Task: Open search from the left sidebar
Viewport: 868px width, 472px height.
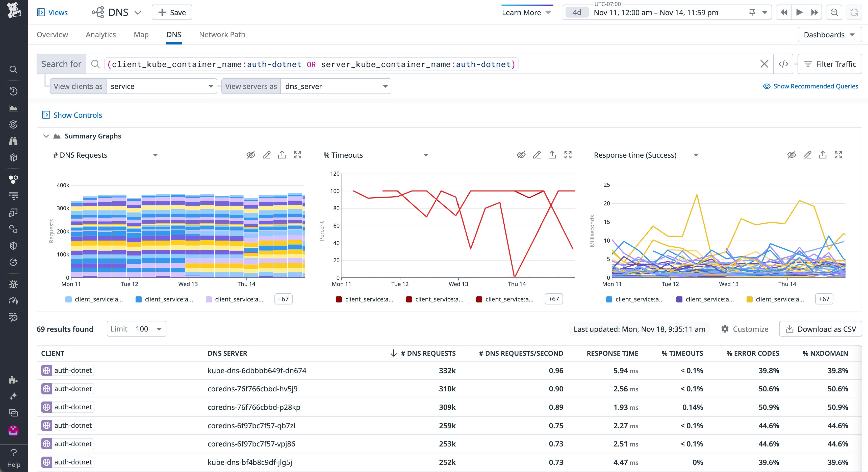Action: pos(13,69)
